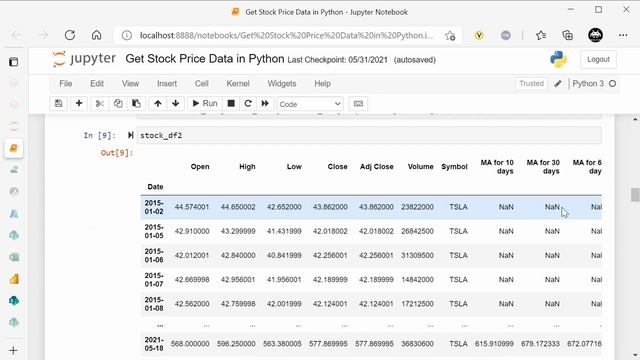Click the vertical scrollbar thumb
Screen dimensions: 640x360
coord(635,195)
